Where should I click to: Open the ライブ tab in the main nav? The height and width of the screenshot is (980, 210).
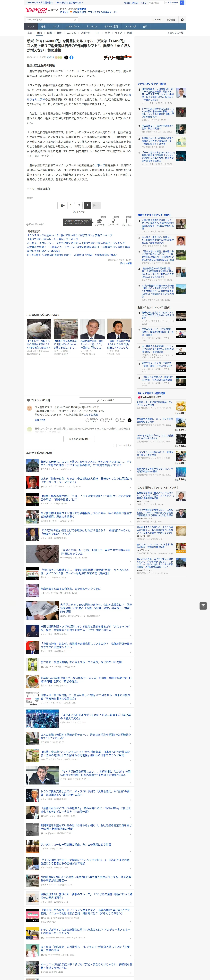click(x=56, y=26)
